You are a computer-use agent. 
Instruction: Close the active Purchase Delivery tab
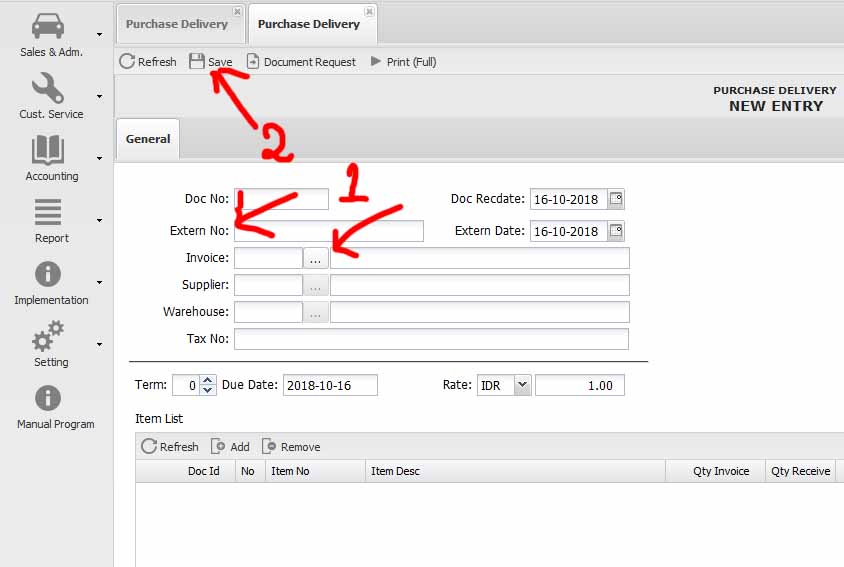[x=369, y=12]
